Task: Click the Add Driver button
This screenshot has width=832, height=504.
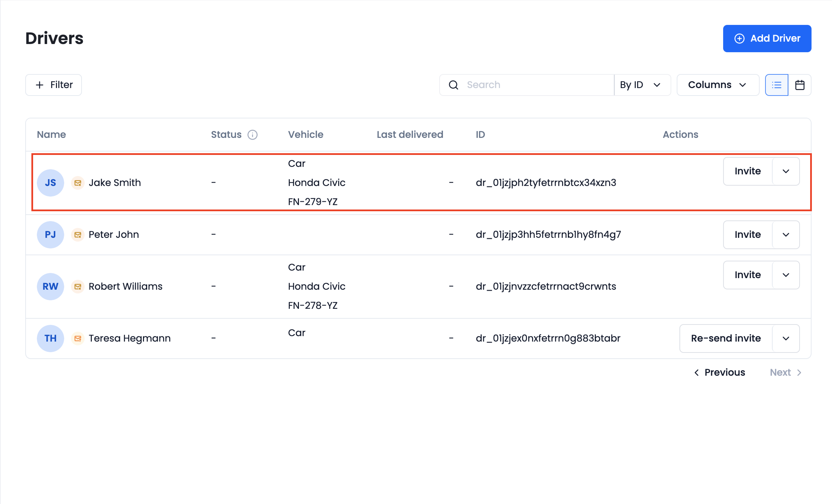Action: pos(767,39)
